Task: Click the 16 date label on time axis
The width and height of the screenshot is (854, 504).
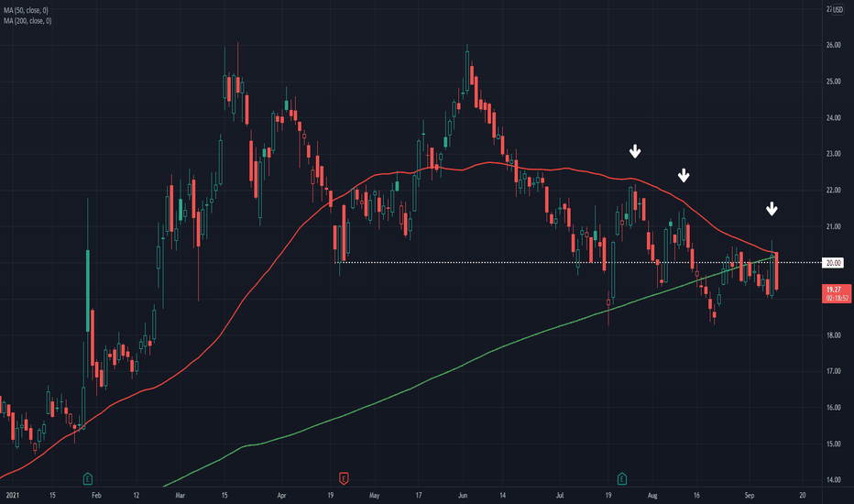Action: [696, 495]
